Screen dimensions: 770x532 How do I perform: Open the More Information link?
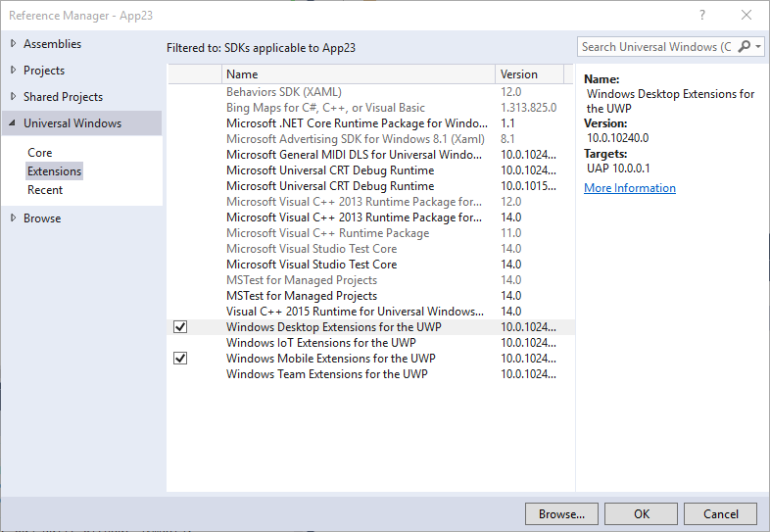[x=630, y=188]
